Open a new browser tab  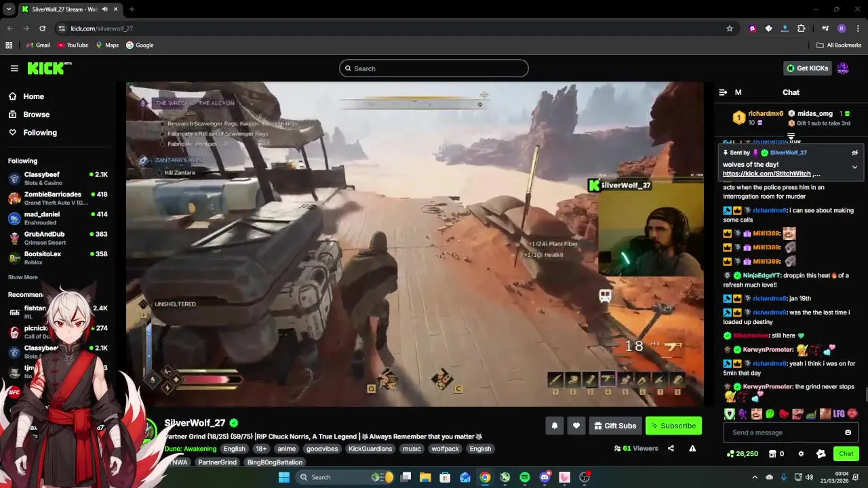coord(132,9)
